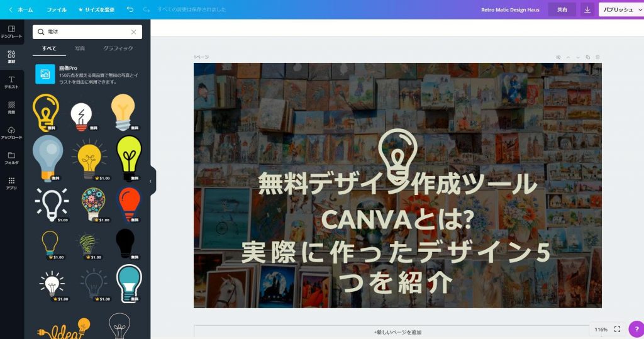Open the 画像Pro promotion banner

point(87,74)
